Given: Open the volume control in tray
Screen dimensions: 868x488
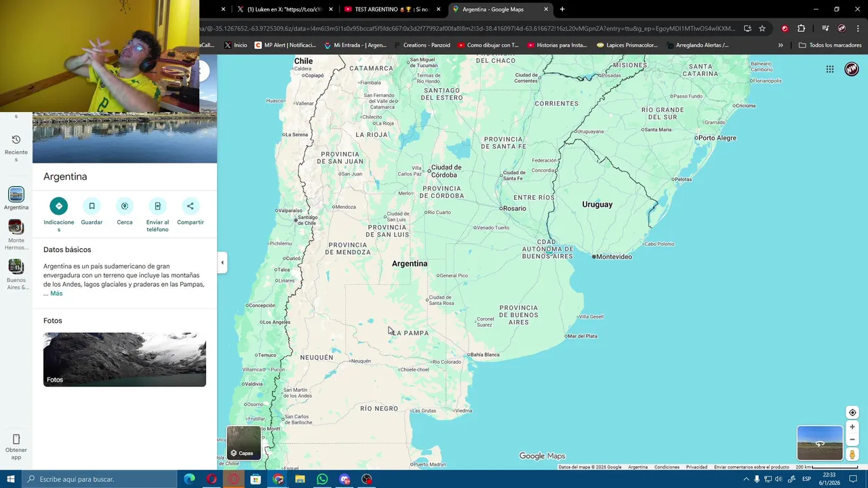Looking at the screenshot, I should pos(778,479).
